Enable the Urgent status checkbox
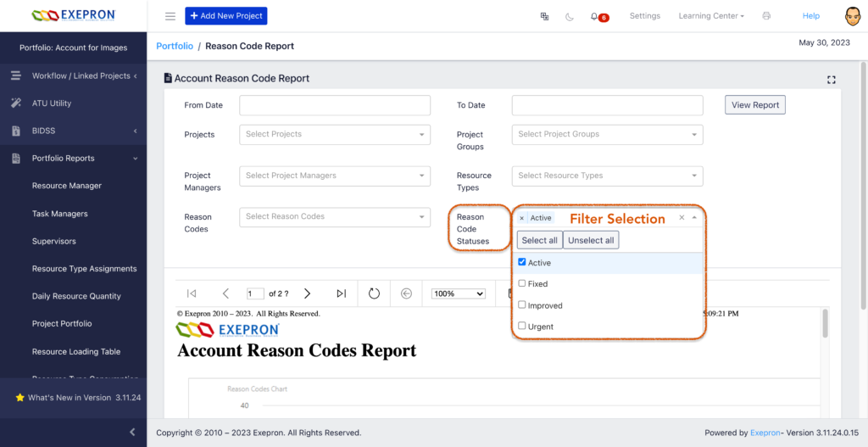Image resolution: width=868 pixels, height=447 pixels. tap(522, 327)
